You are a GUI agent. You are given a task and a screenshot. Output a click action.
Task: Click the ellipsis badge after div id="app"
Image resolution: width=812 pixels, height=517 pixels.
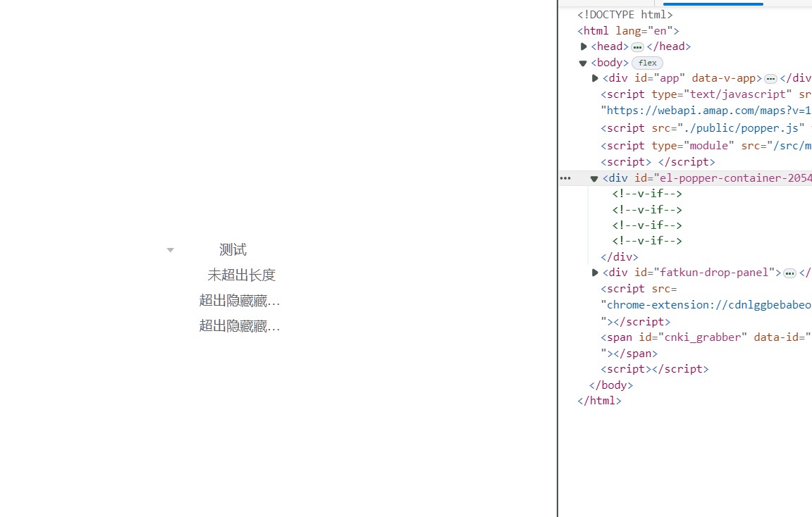pos(771,79)
